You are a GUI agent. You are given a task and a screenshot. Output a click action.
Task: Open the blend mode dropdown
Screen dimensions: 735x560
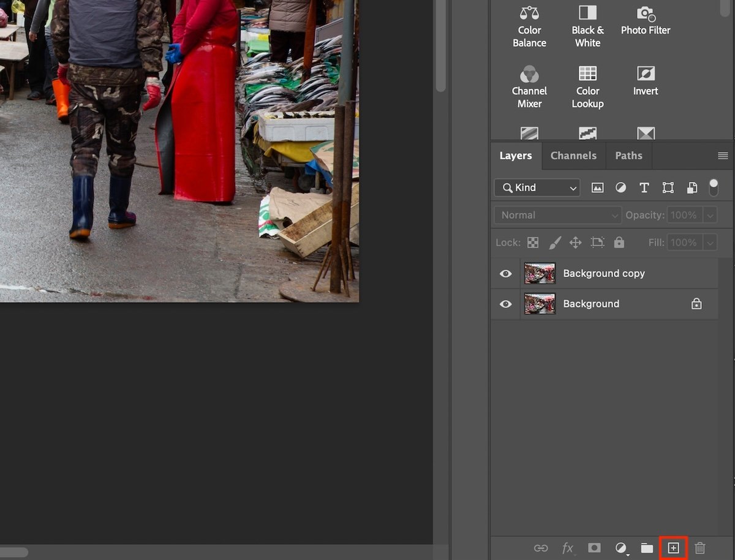pyautogui.click(x=556, y=215)
